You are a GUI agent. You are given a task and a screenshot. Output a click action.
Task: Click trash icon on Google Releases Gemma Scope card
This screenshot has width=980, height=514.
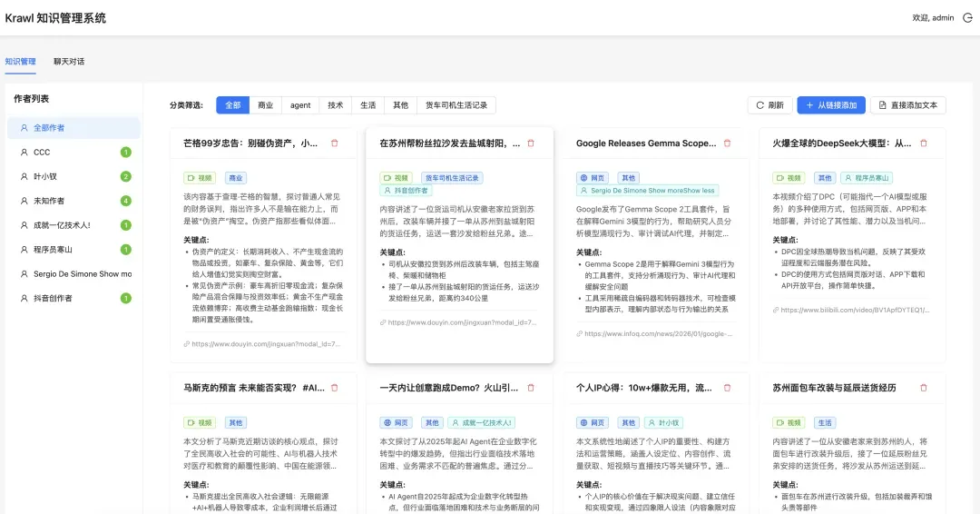pos(727,143)
